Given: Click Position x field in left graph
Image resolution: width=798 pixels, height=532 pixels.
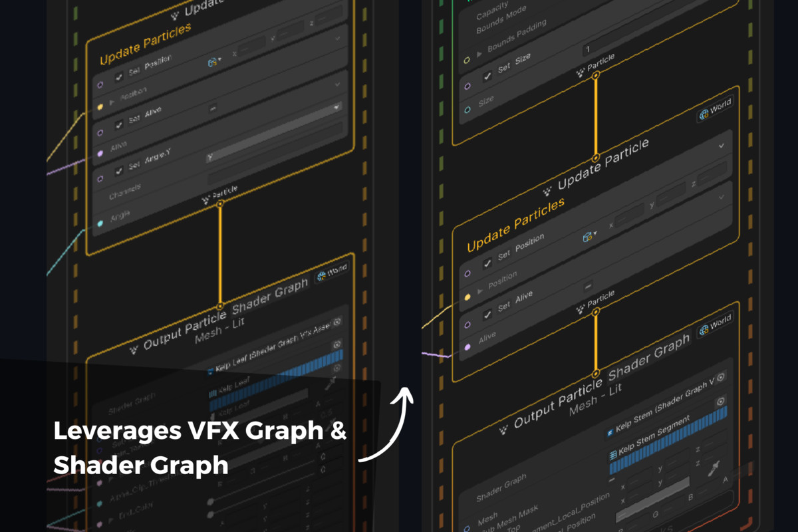Looking at the screenshot, I should tap(251, 47).
